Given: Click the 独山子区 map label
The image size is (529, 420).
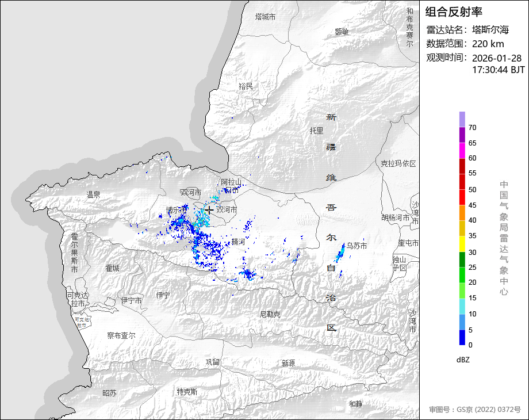Looking at the screenshot, I should 400,264.
